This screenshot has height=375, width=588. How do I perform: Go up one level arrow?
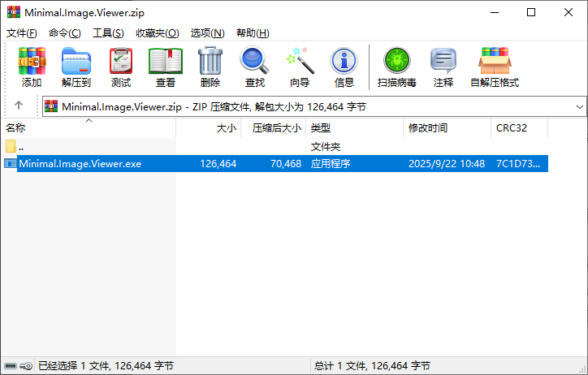click(19, 106)
